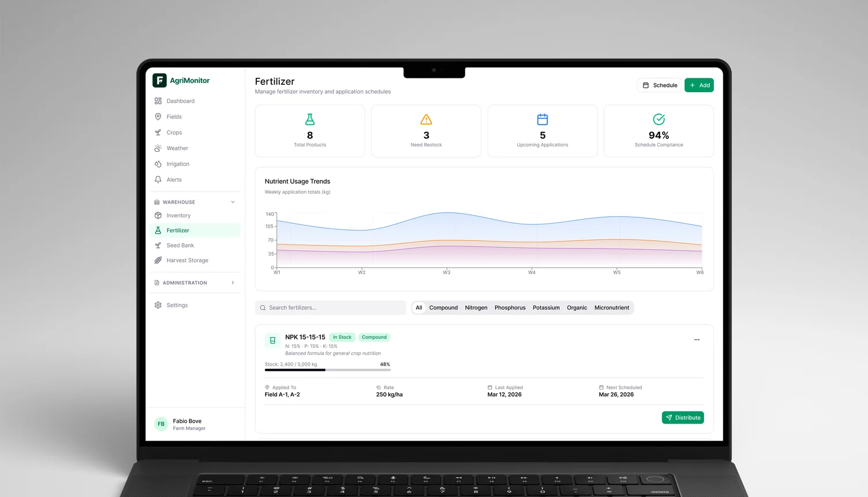Click the Distribute button
This screenshot has height=497, width=868.
(683, 418)
